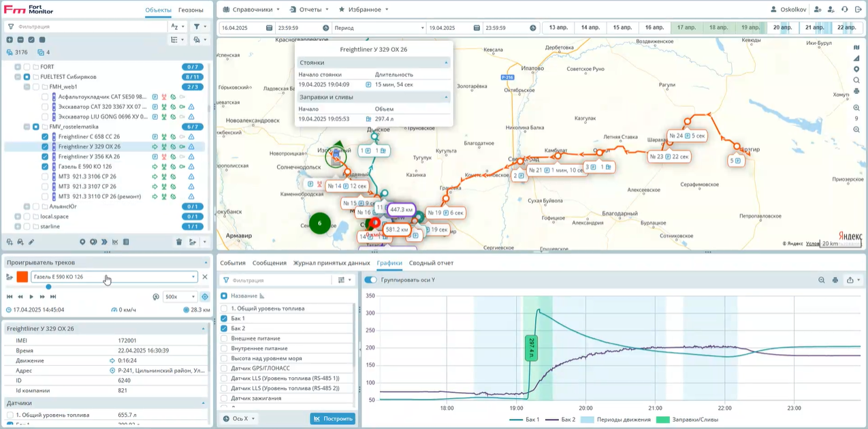
Task: Click the map marker pin tool icon
Action: [x=856, y=69]
